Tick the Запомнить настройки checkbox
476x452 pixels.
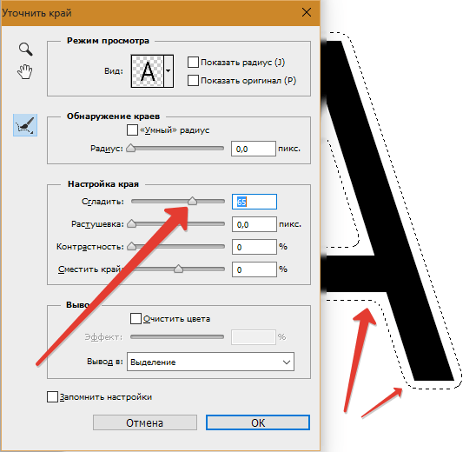[52, 396]
